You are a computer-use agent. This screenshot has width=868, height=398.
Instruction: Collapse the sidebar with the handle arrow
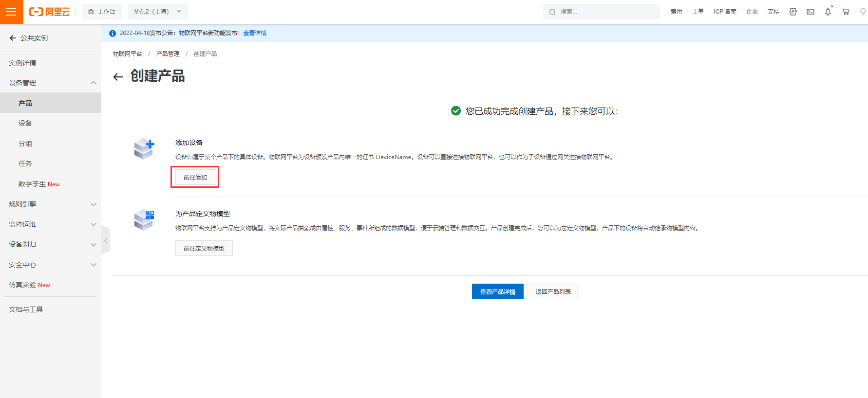(x=106, y=240)
